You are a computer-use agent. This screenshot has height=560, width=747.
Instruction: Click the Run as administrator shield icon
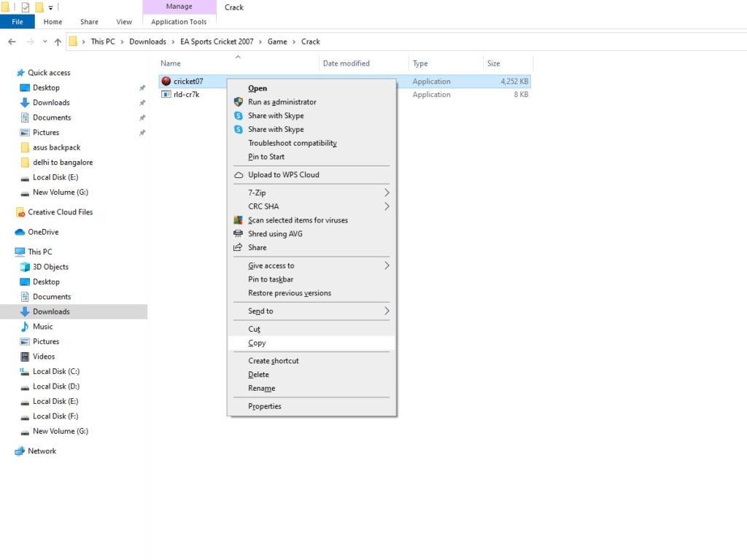(238, 102)
